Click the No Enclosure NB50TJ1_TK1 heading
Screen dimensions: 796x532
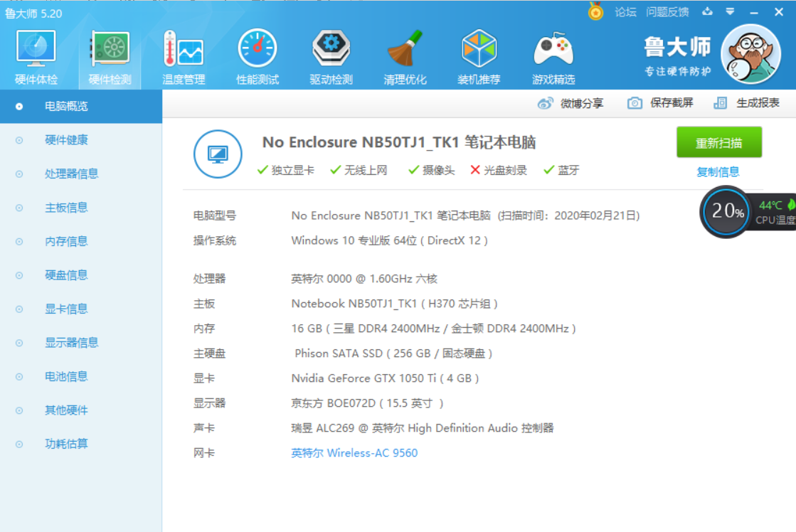click(399, 143)
